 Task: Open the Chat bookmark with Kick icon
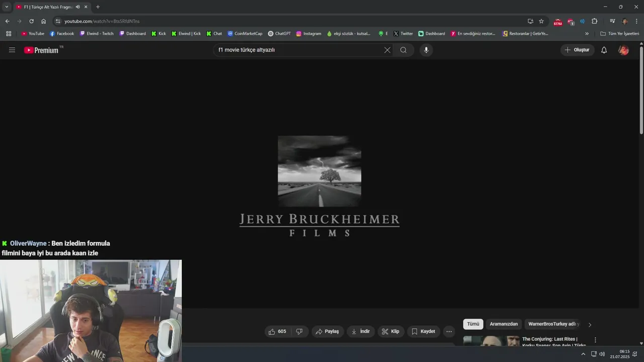click(x=214, y=34)
